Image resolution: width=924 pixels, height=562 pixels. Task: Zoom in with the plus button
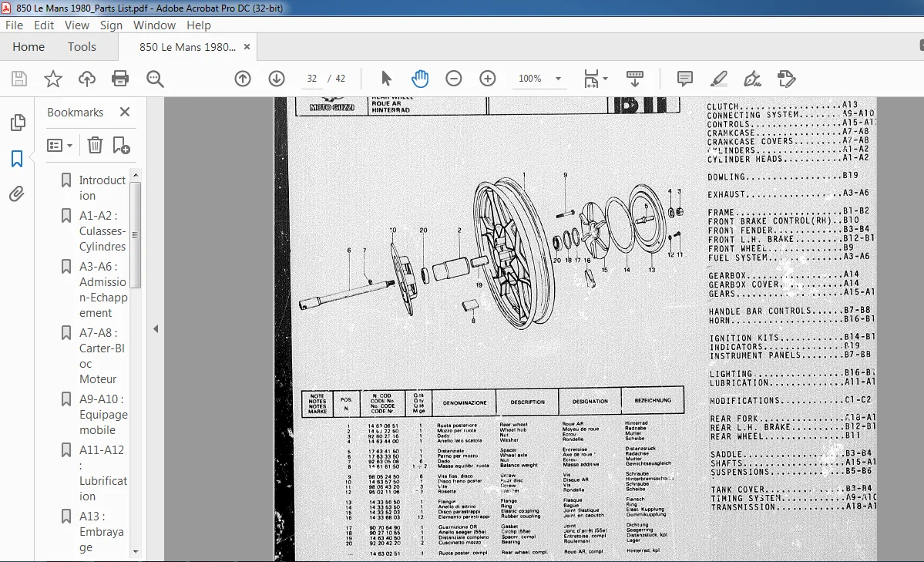pos(487,79)
